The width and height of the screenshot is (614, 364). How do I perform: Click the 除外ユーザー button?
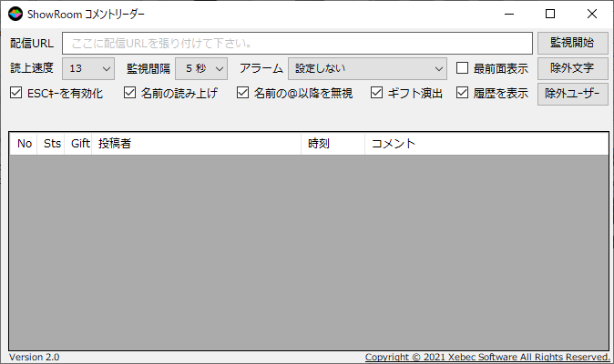[572, 94]
